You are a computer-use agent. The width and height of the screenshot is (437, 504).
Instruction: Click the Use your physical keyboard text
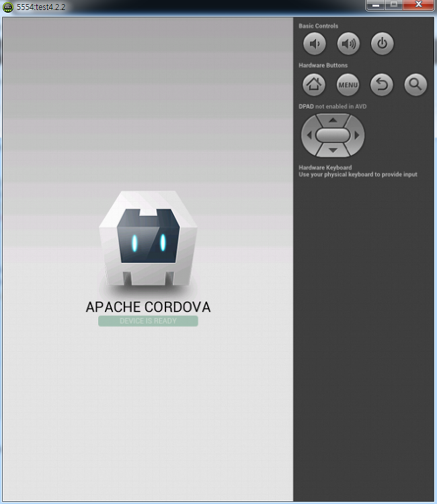pyautogui.click(x=358, y=174)
